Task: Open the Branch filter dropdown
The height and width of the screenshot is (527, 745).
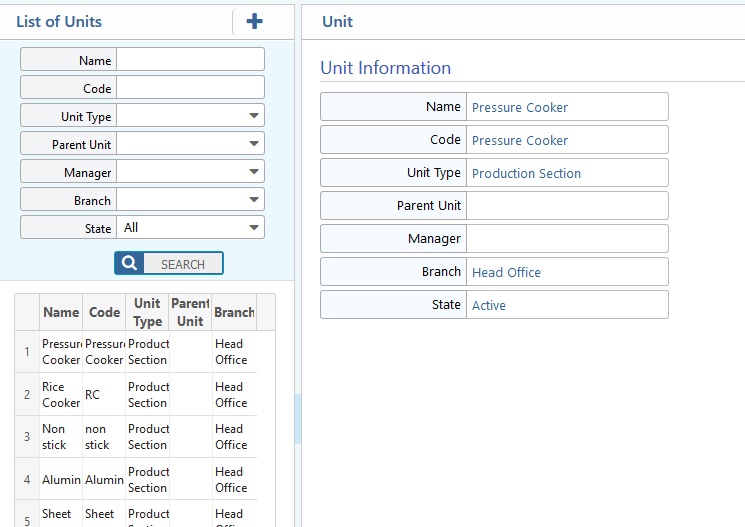Action: pyautogui.click(x=190, y=200)
